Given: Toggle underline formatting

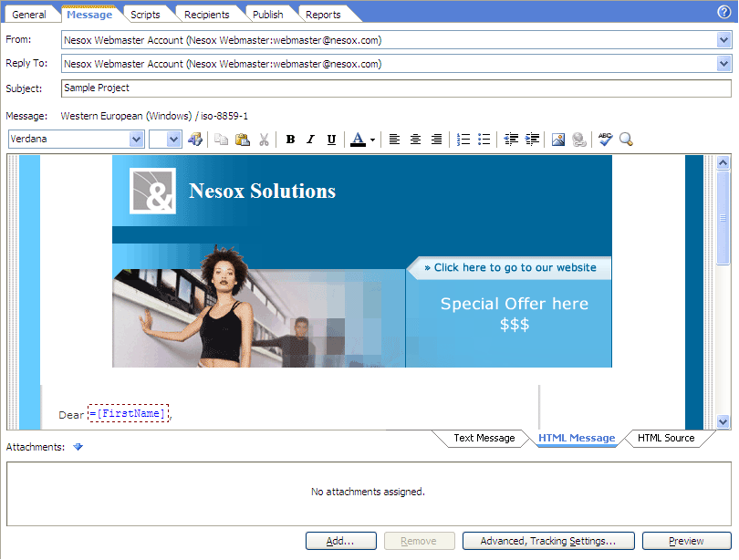Looking at the screenshot, I should pyautogui.click(x=331, y=140).
